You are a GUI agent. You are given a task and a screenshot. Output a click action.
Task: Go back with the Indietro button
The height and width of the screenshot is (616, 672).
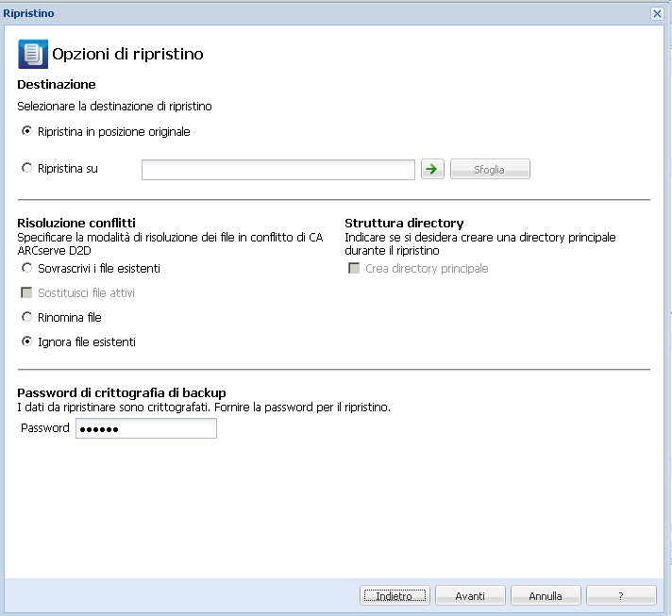coord(395,595)
